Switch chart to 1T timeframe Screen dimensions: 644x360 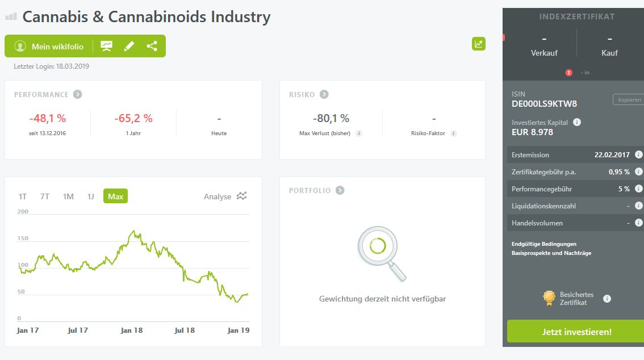click(23, 196)
